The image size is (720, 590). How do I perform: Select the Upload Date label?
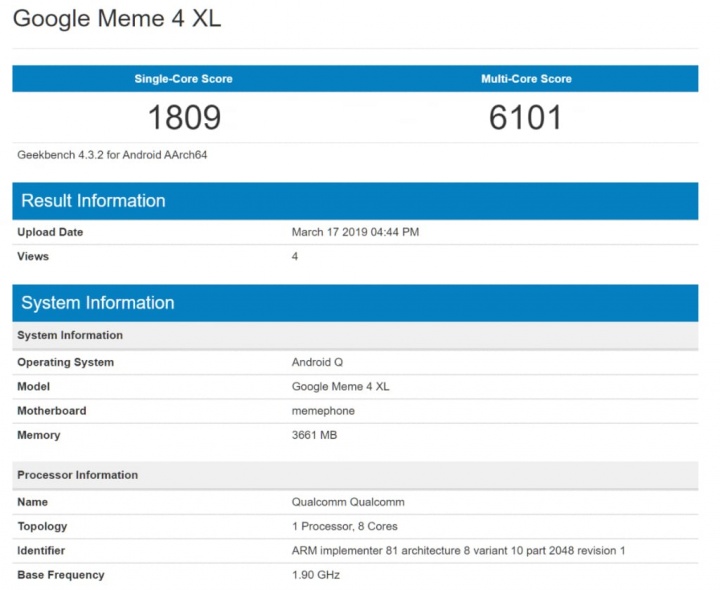pos(50,232)
